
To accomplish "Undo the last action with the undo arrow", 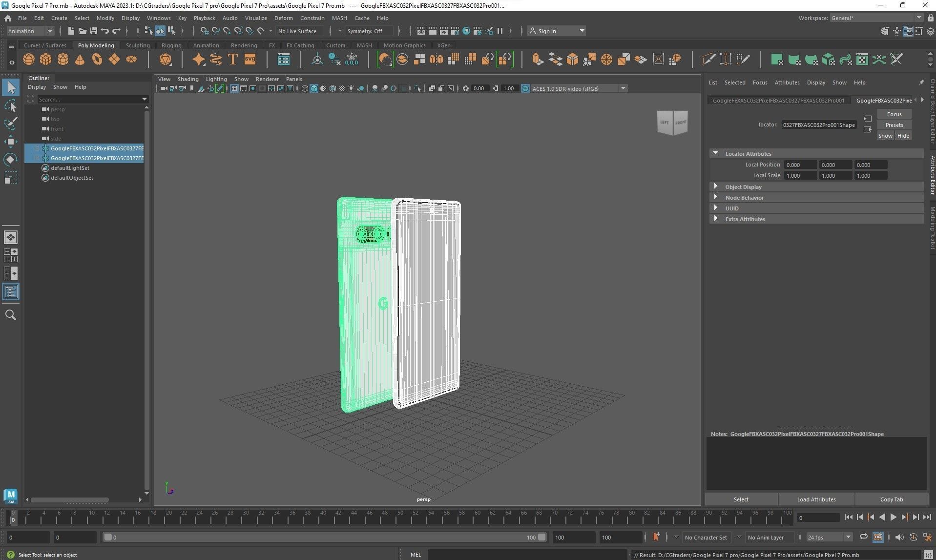I will (x=105, y=31).
